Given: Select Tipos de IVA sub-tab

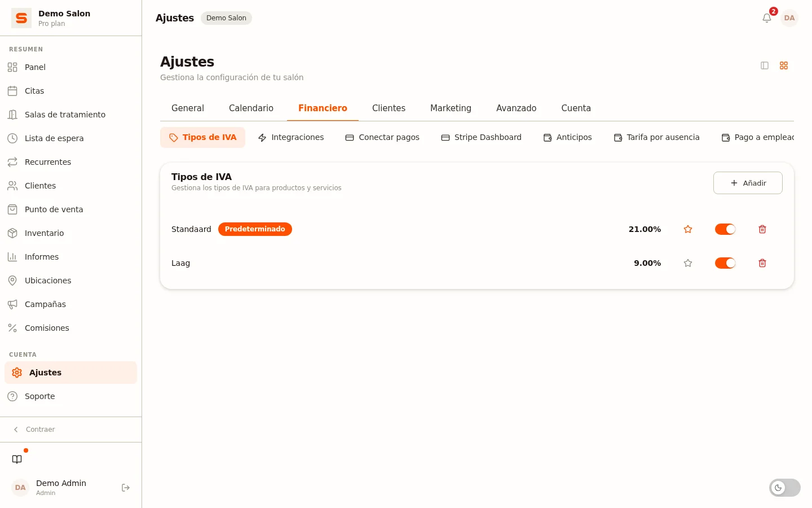Looking at the screenshot, I should [203, 137].
